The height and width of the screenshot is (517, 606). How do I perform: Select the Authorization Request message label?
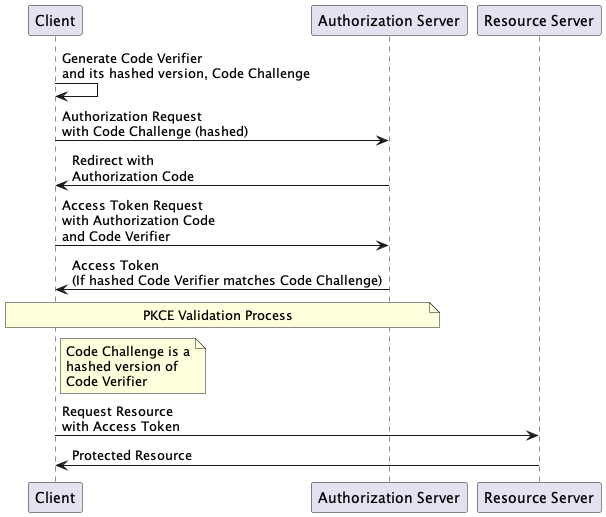click(154, 124)
